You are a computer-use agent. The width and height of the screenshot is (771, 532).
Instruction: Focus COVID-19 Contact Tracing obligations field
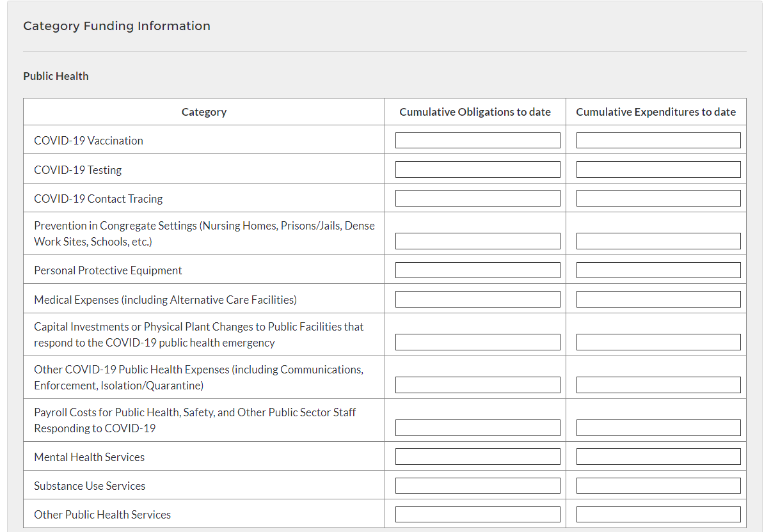point(477,198)
